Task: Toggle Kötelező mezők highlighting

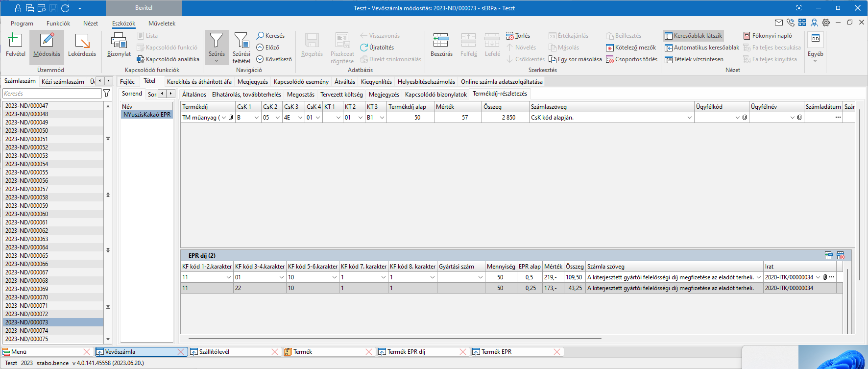Action: (630, 48)
